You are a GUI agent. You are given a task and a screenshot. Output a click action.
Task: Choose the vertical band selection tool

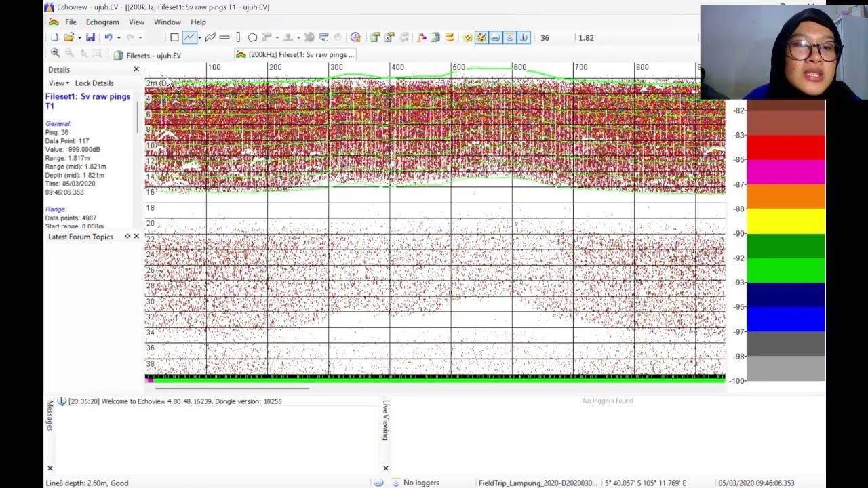[238, 37]
